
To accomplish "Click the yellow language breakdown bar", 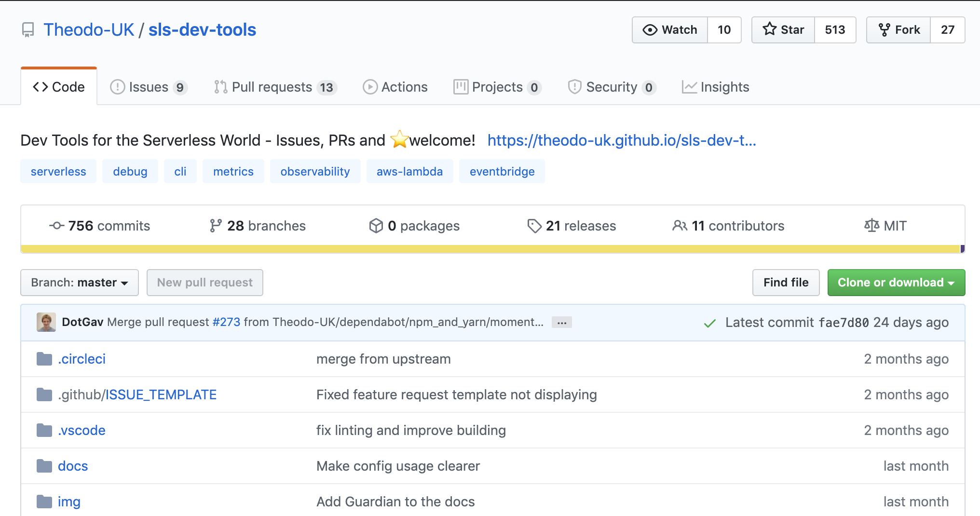I will (x=490, y=249).
